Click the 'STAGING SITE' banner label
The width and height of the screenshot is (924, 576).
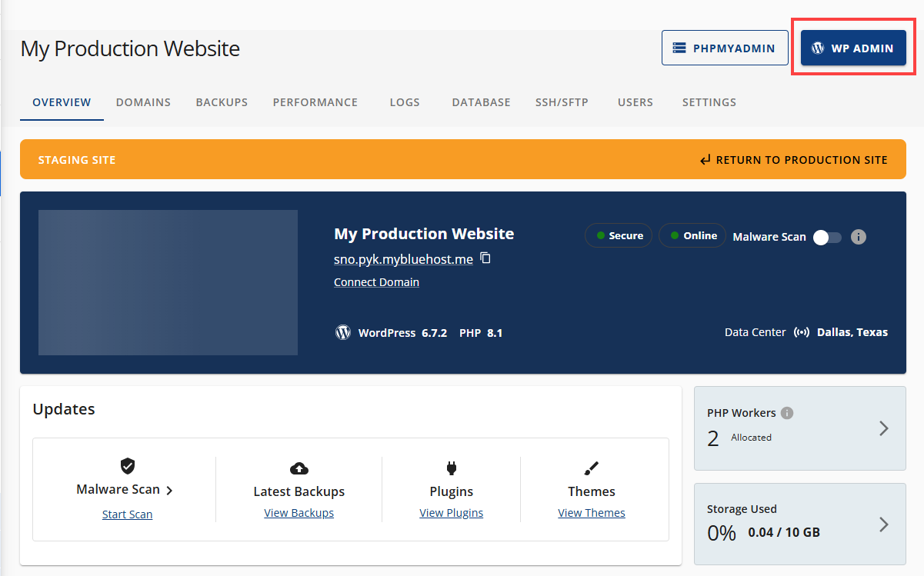coord(77,160)
